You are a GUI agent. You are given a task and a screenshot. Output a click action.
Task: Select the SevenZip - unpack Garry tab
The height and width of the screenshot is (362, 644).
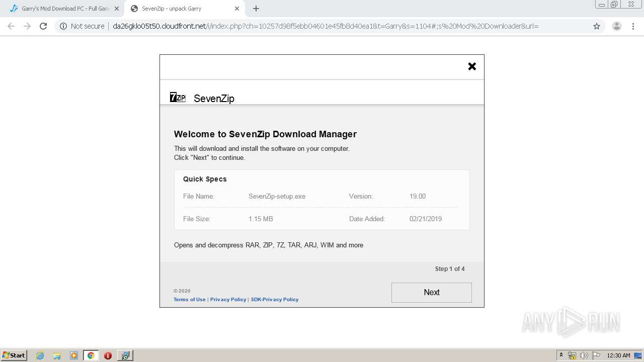(184, 9)
